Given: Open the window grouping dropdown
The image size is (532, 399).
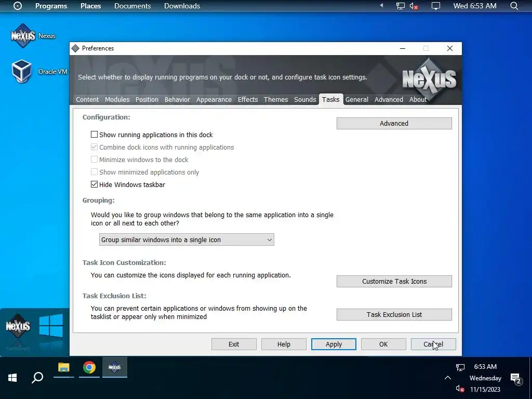Looking at the screenshot, I should [x=187, y=240].
